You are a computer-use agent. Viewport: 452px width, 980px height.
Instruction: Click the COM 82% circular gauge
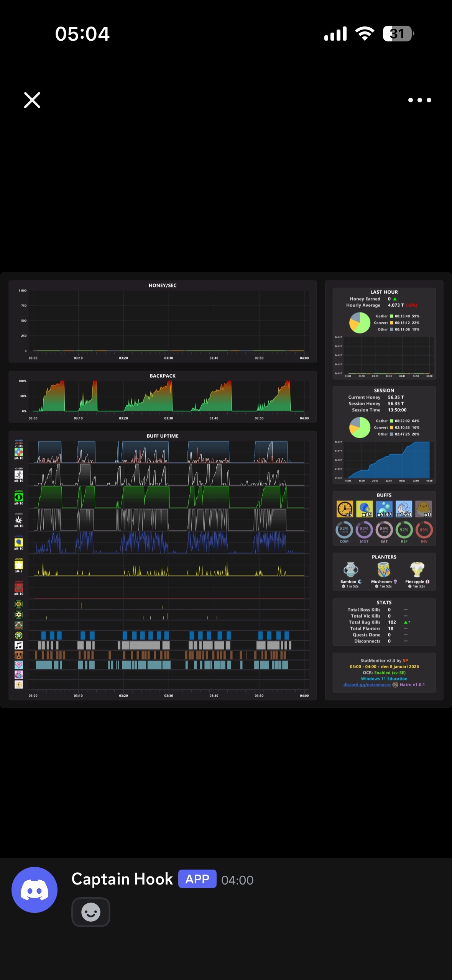(x=344, y=530)
